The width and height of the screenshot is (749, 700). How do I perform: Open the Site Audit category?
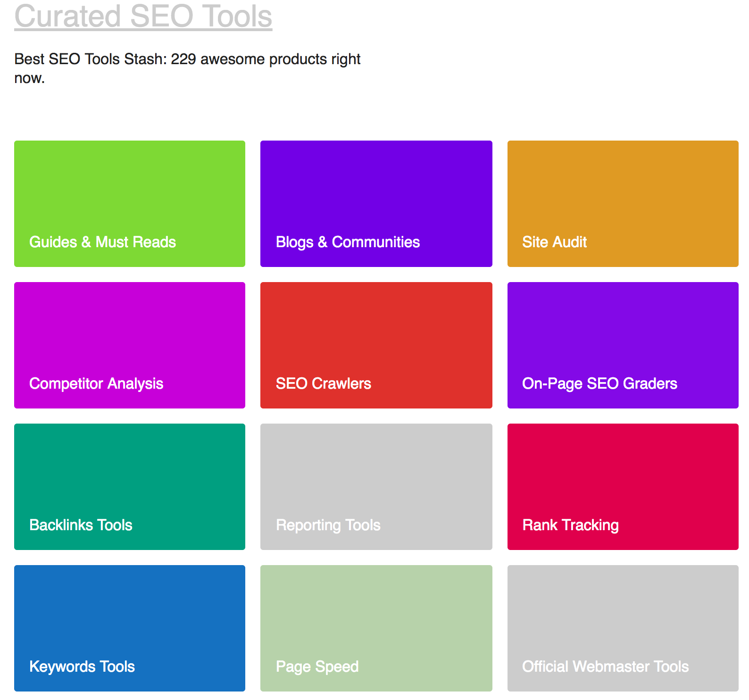[623, 204]
